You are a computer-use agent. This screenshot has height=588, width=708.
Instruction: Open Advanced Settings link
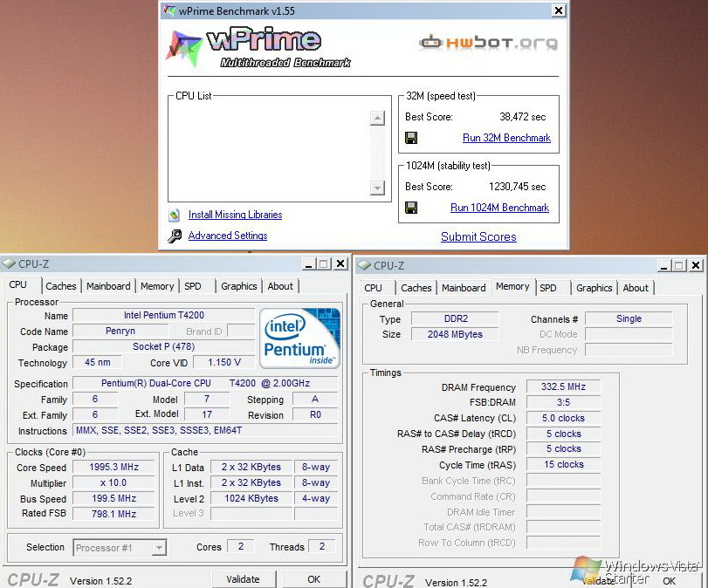click(228, 236)
